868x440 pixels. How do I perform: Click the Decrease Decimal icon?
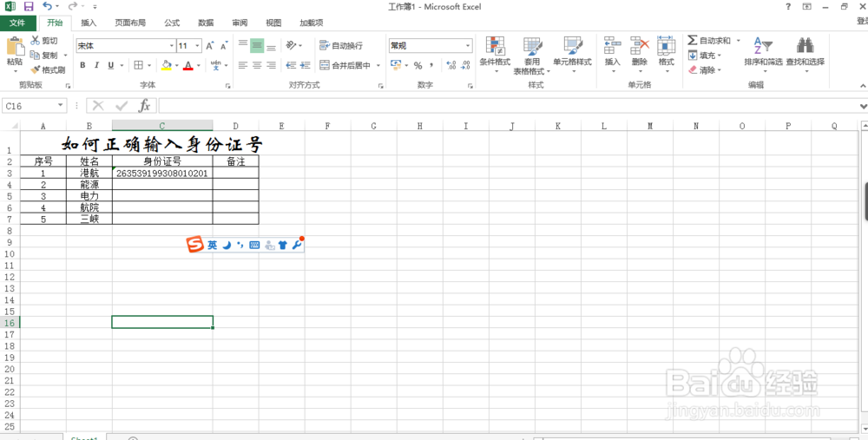[x=465, y=65]
